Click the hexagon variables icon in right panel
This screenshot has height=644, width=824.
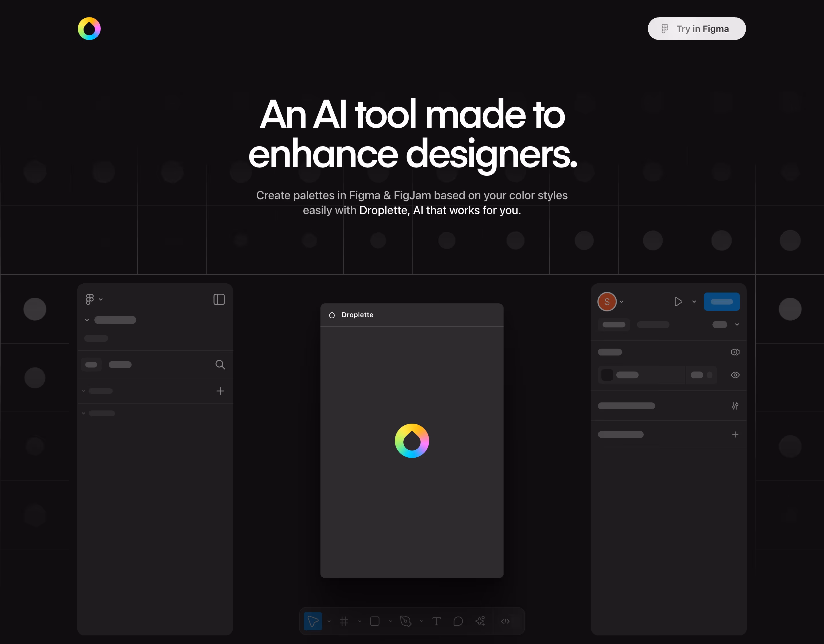(x=735, y=352)
